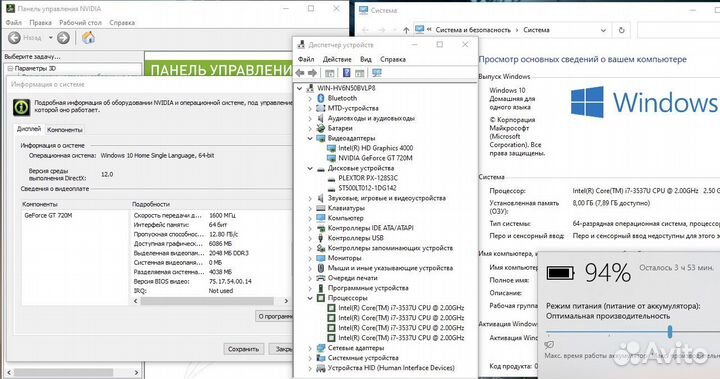Select Устройства HID tree item
Viewport: 720px width, 379px height.
[x=391, y=368]
